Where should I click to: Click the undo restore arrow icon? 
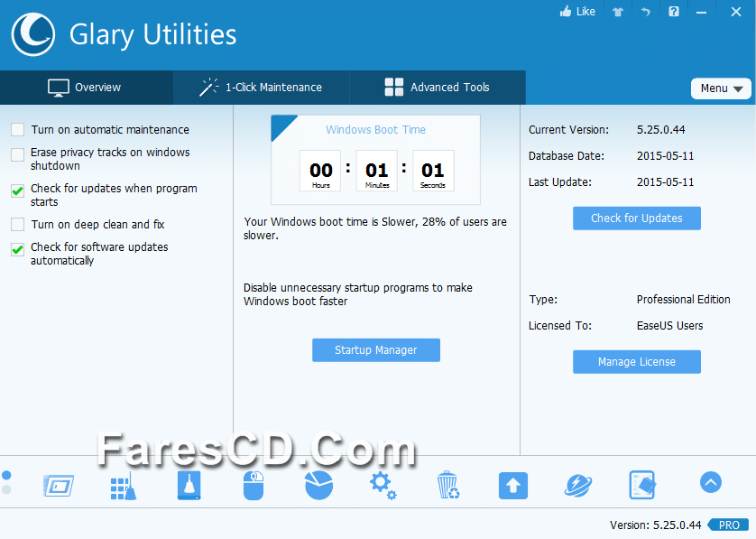tap(646, 12)
